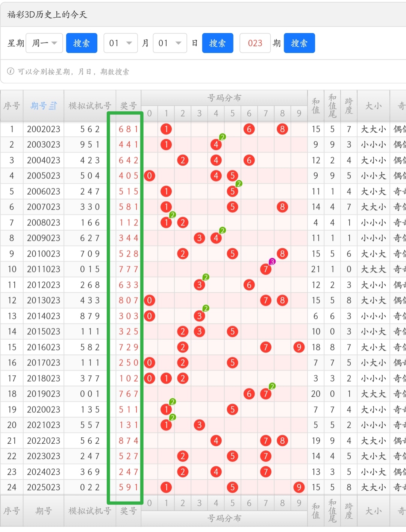Hit 搜索 button after the 期 label
The width and height of the screenshot is (406, 532).
click(x=299, y=43)
